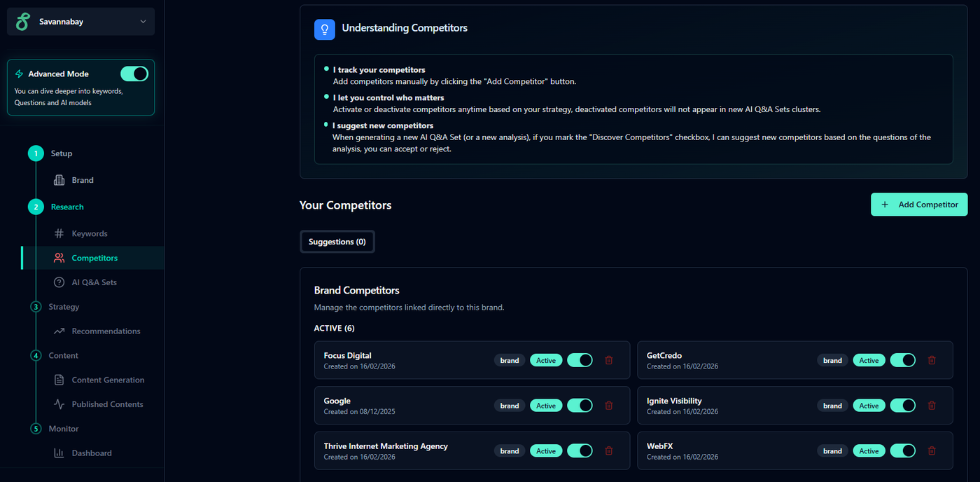Open the Suggestions (0) tab

point(337,242)
